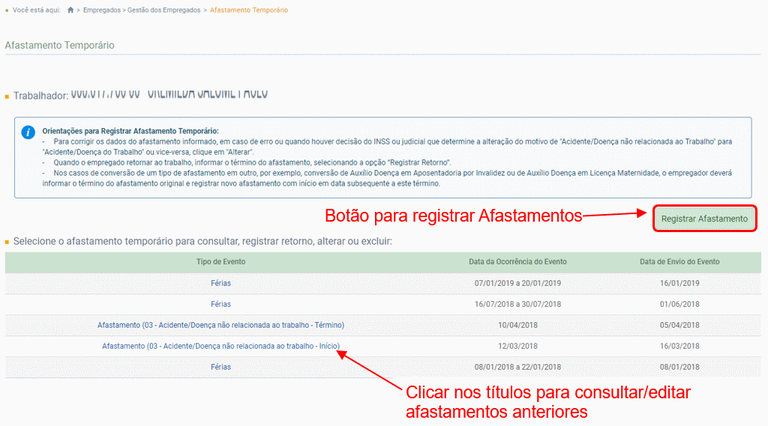Viewport: 768px width, 426px height.
Task: Select send date 16/03/2018
Action: (x=679, y=346)
